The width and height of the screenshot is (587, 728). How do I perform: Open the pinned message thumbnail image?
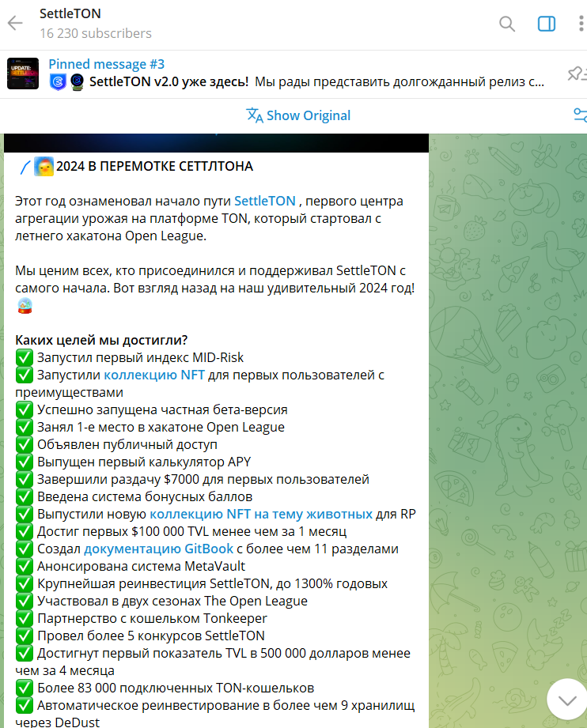point(23,74)
